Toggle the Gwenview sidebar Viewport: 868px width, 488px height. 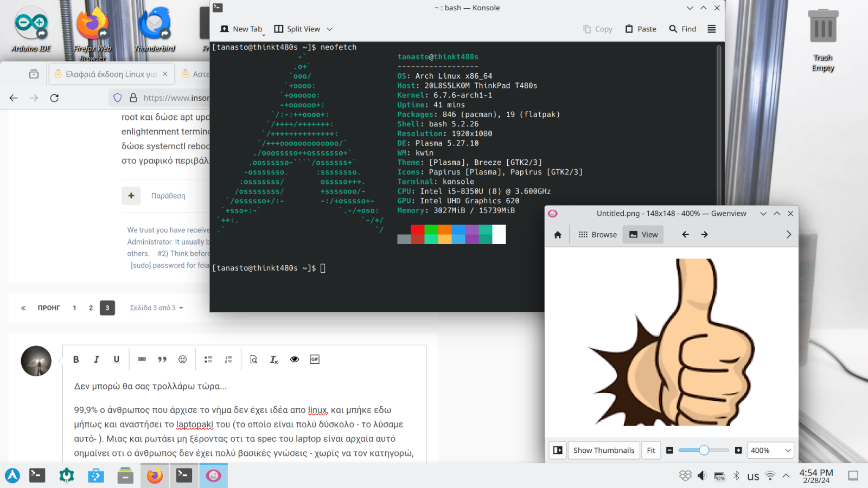(558, 451)
